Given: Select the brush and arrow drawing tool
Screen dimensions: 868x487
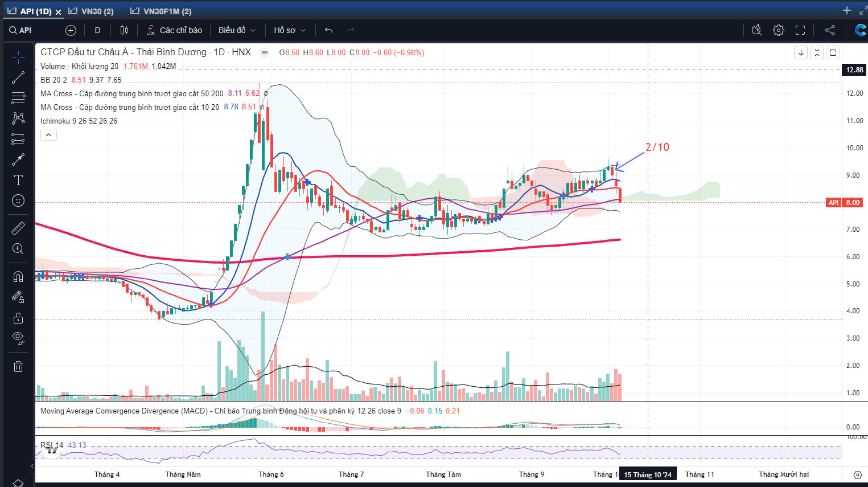Looking at the screenshot, I should click(x=18, y=159).
